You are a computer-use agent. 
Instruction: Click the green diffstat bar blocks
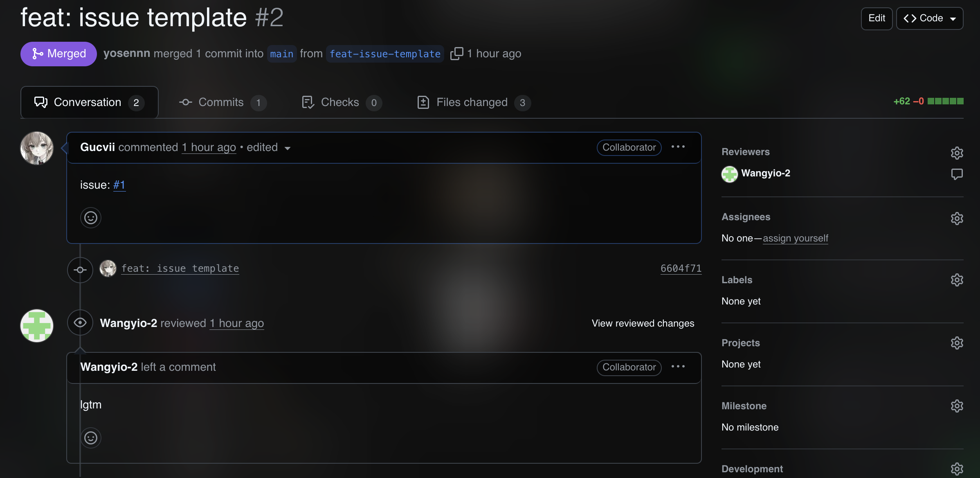point(945,101)
